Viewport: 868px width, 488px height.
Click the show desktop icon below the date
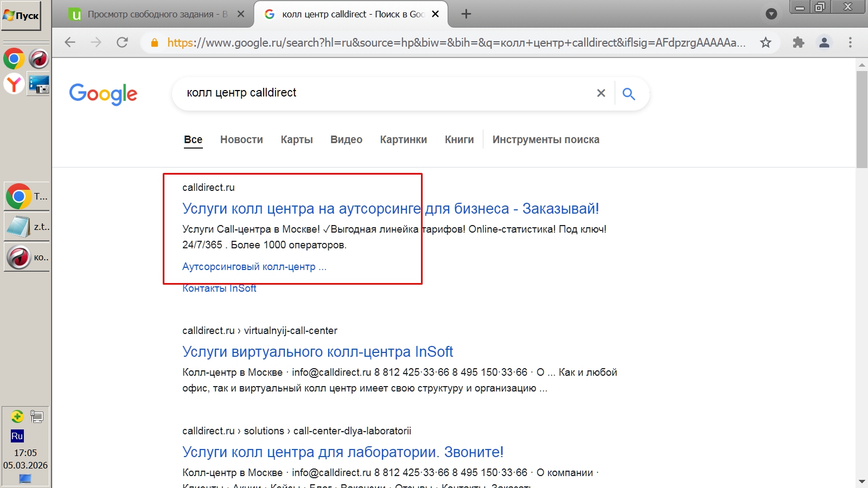tap(25, 479)
